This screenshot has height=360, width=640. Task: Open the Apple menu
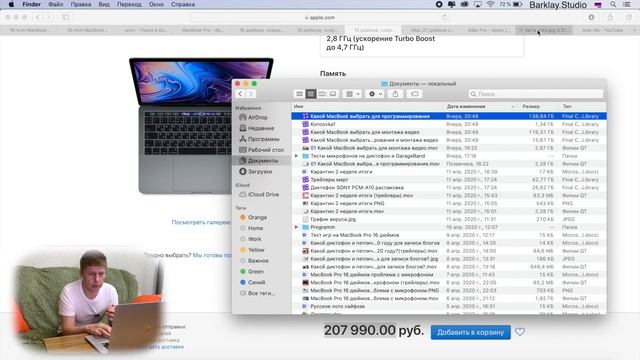[x=11, y=4]
